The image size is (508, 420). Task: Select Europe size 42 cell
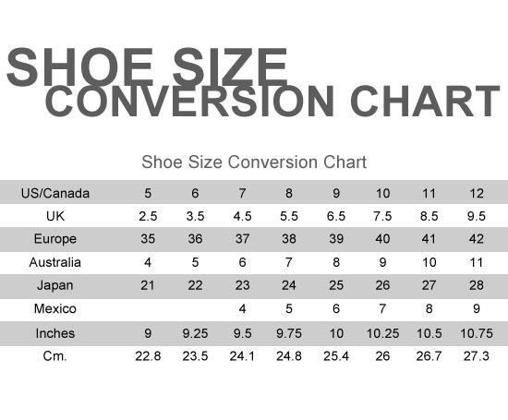point(477,239)
